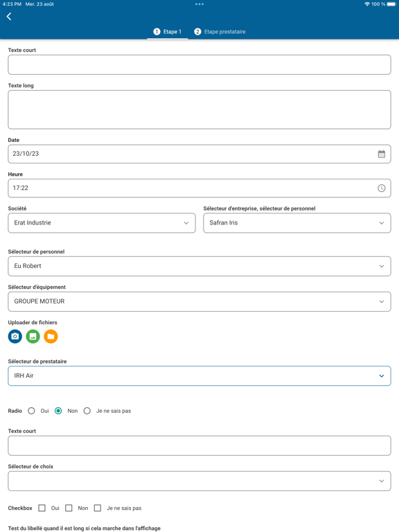Image resolution: width=399 pixels, height=532 pixels.
Task: Click the Date field showing 23/10/23
Action: coord(199,154)
